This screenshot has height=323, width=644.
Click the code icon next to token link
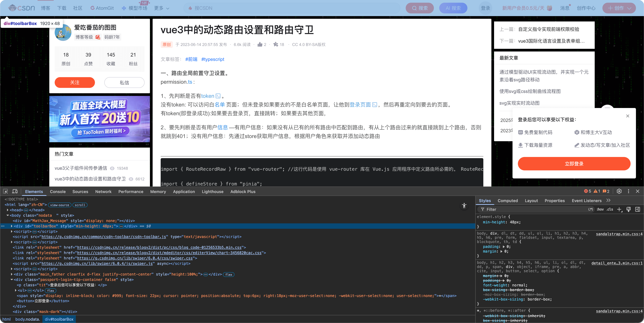click(218, 96)
